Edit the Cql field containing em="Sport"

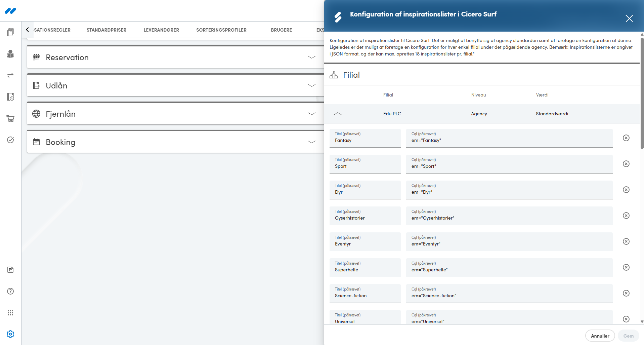509,164
